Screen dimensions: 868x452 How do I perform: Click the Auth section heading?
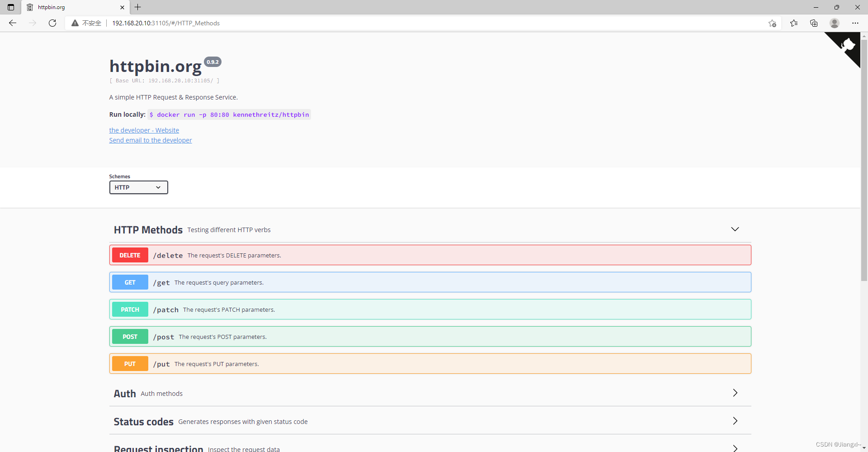(125, 394)
